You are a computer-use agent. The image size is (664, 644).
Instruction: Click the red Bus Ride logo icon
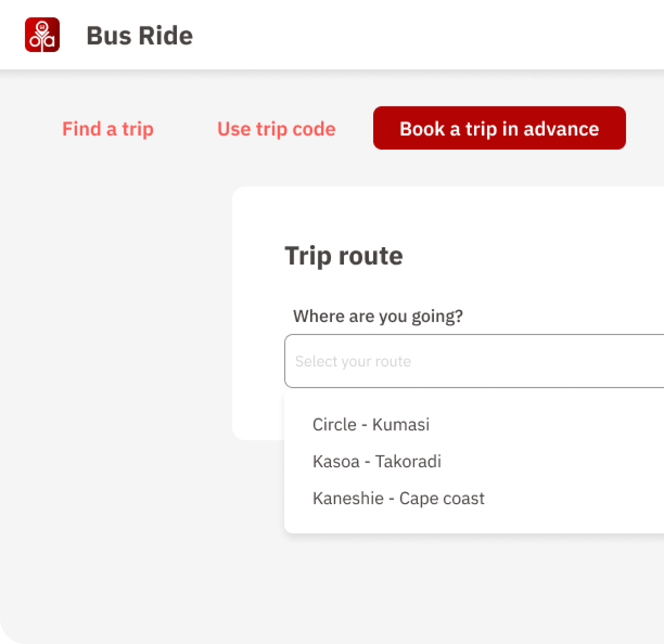coord(42,35)
